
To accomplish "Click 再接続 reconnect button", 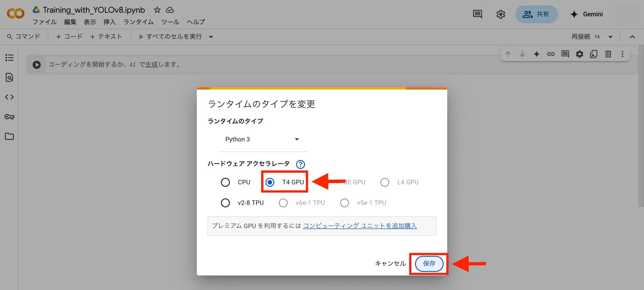I will [581, 37].
